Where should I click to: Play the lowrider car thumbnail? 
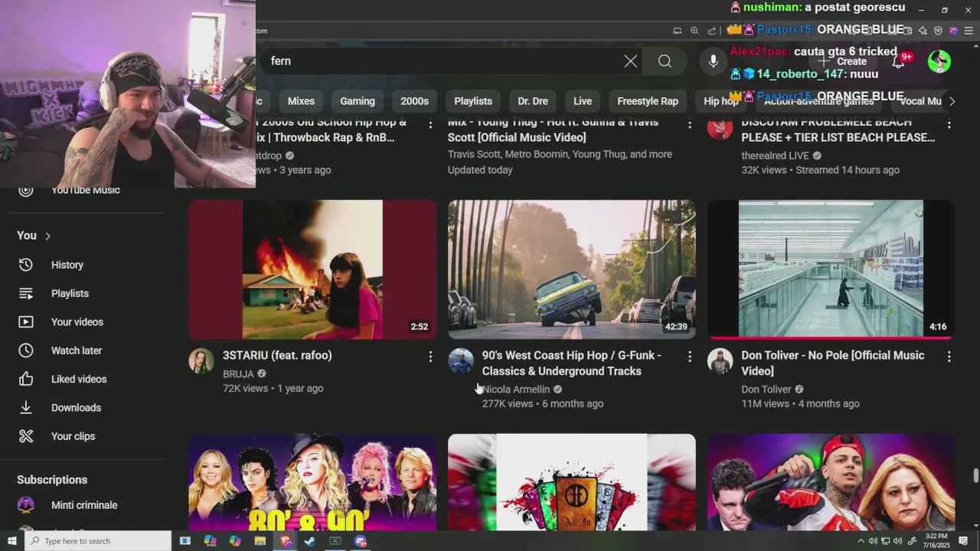click(x=572, y=269)
